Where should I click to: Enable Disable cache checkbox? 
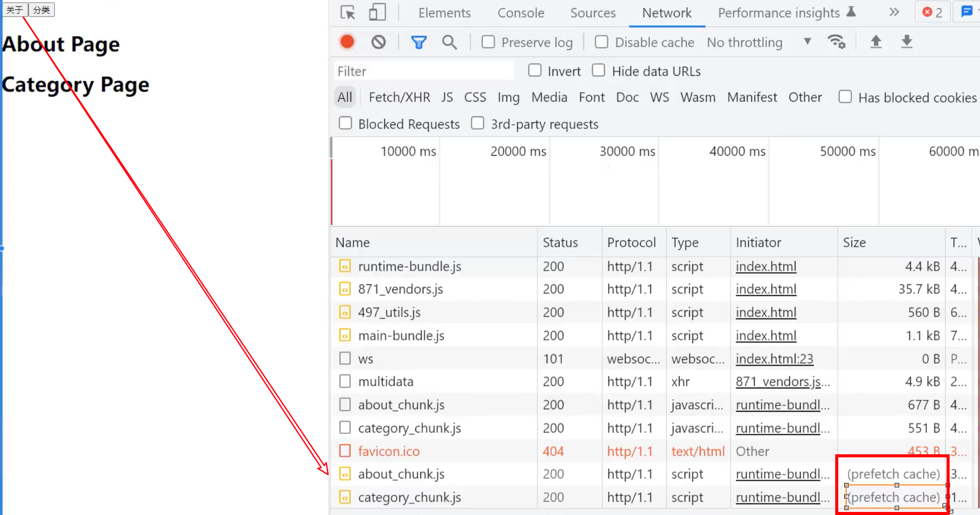click(x=601, y=42)
